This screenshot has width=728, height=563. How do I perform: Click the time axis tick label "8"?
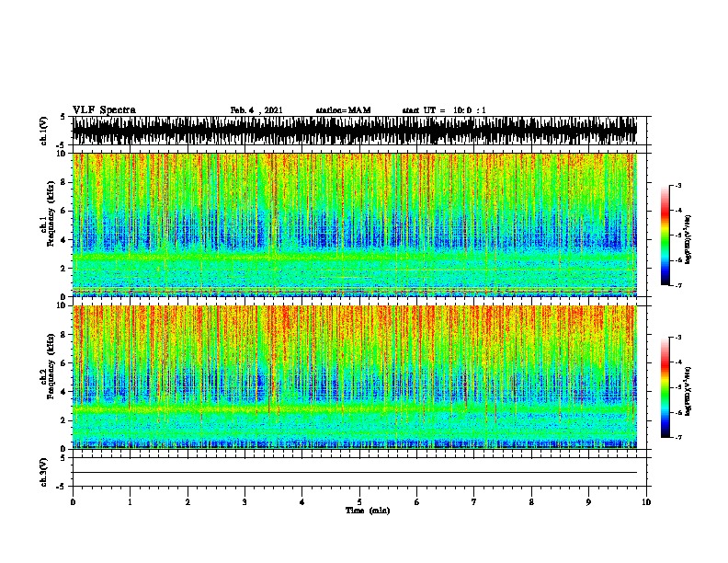click(531, 501)
